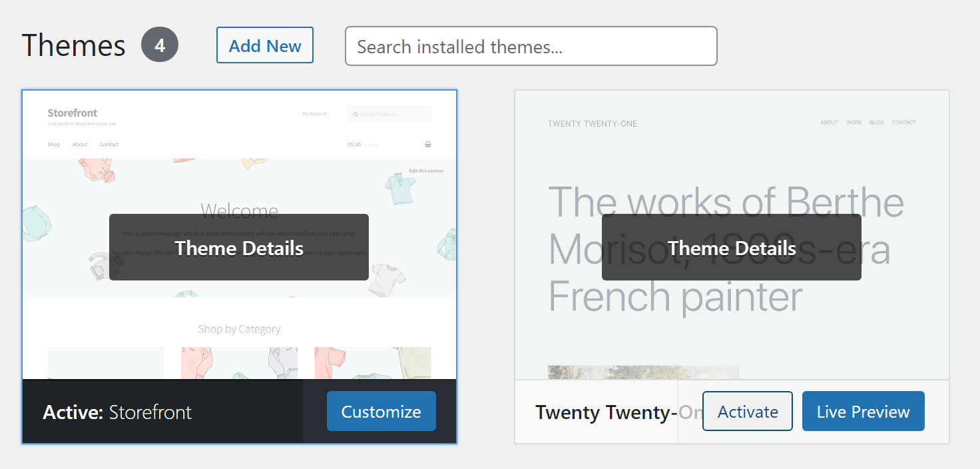Viewport: 980px width, 469px height.
Task: Click the cart icon in Storefront preview
Action: tap(427, 144)
